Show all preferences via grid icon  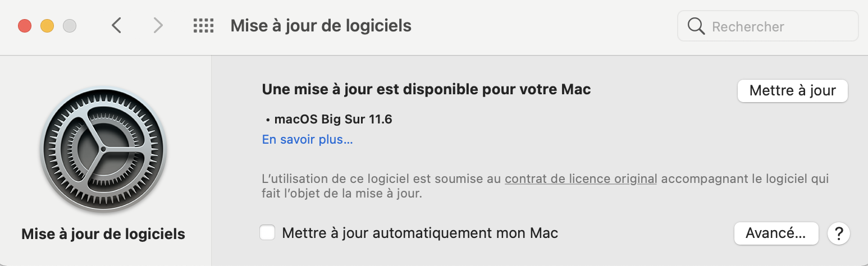click(203, 25)
